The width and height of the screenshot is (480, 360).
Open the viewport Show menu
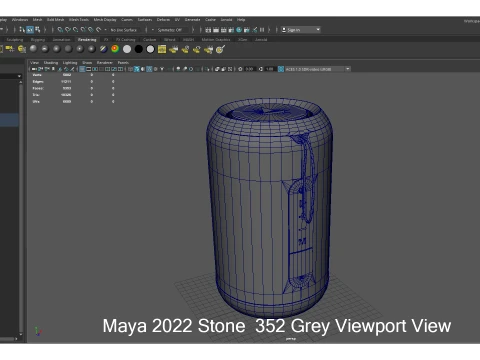pos(87,62)
